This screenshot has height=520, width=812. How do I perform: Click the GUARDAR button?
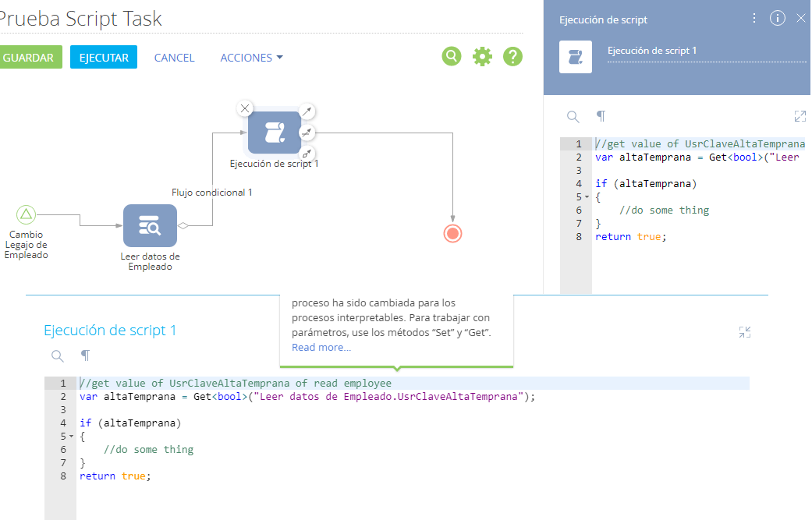click(x=29, y=58)
